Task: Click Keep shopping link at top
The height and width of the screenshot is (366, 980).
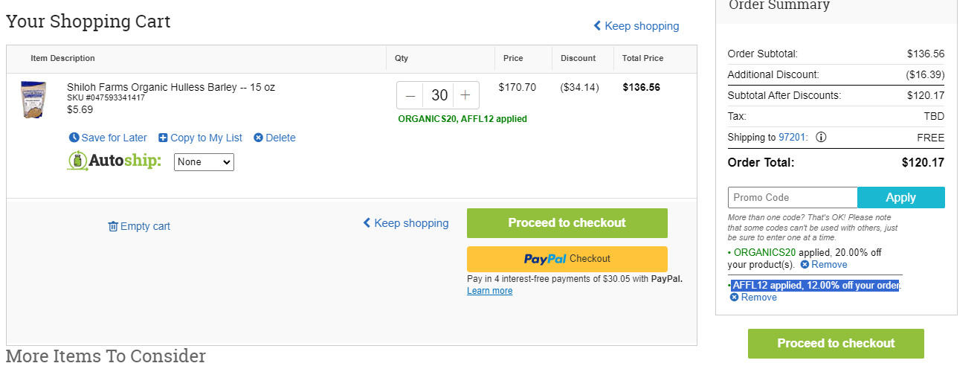Action: (636, 26)
